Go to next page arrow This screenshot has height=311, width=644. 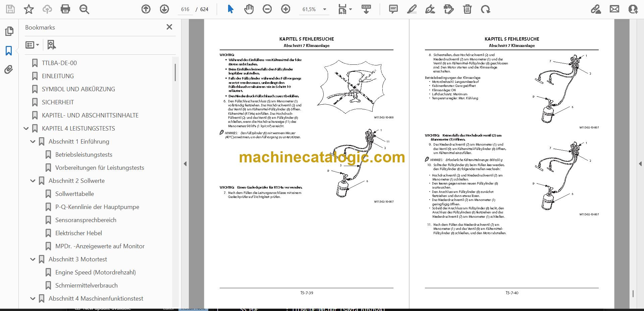(164, 9)
